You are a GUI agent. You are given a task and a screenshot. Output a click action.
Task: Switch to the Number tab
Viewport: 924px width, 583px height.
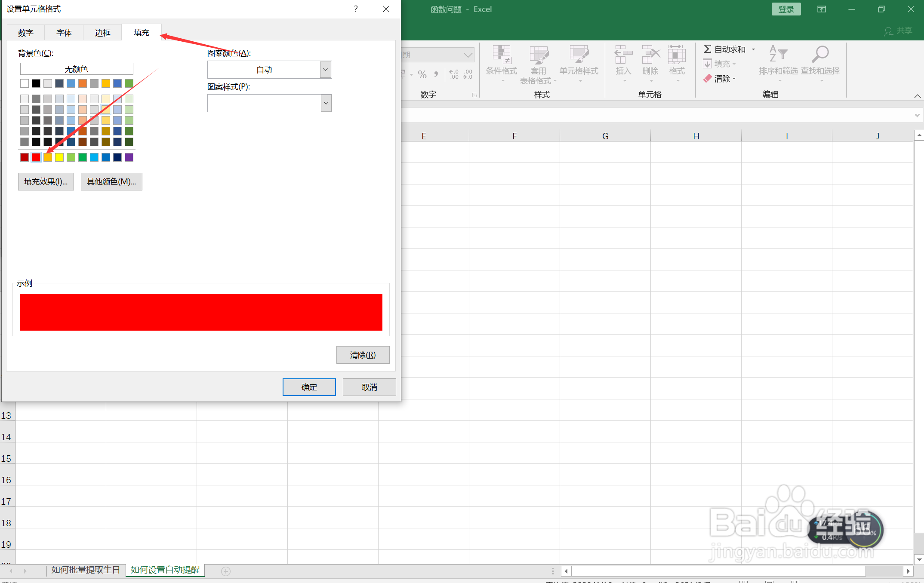pos(26,33)
